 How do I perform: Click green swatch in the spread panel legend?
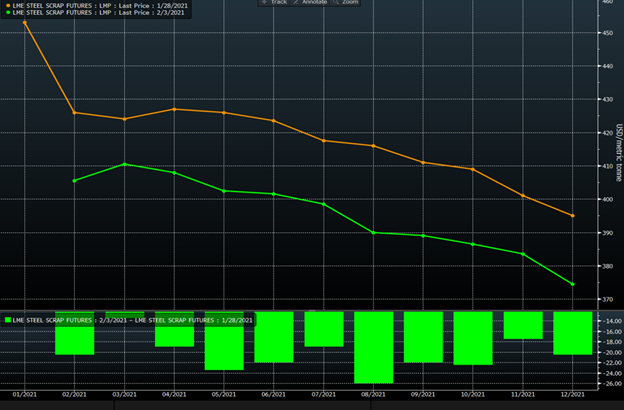click(10, 319)
